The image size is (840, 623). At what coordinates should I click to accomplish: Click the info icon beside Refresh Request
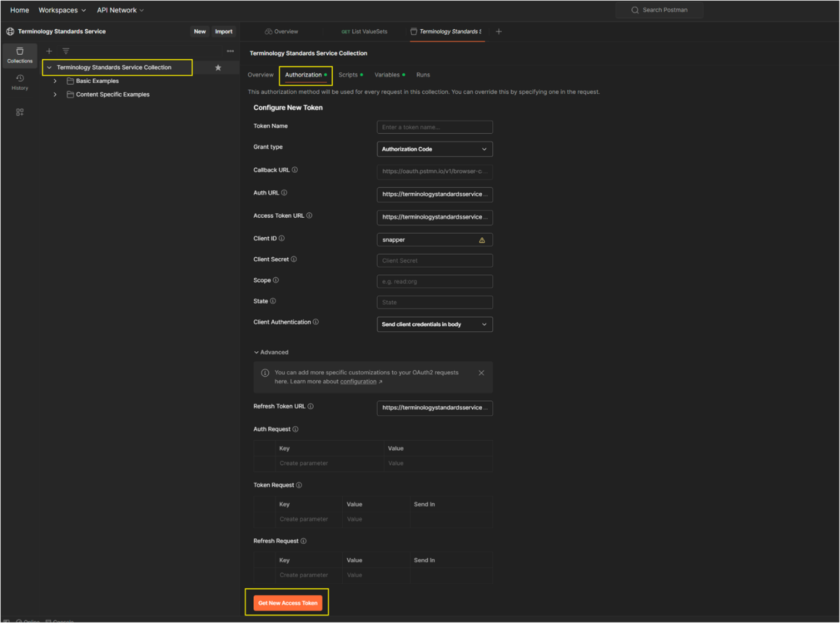304,541
